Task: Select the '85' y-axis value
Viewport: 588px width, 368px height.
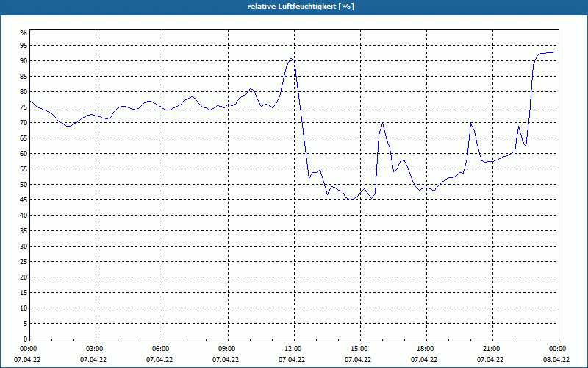Action: 24,77
